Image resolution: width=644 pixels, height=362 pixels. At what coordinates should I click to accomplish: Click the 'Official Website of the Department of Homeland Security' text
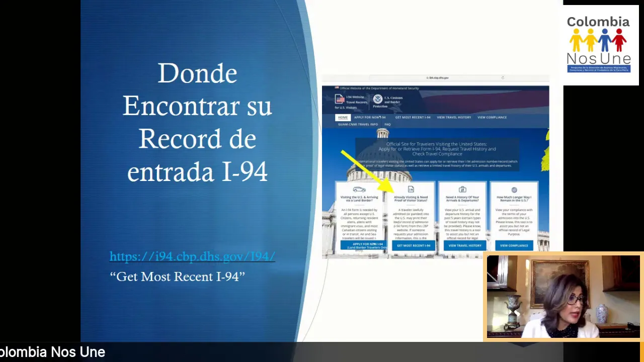coord(379,88)
